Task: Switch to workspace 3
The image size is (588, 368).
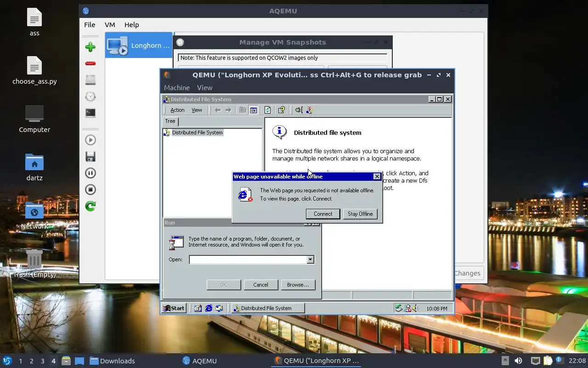Action: coord(43,361)
